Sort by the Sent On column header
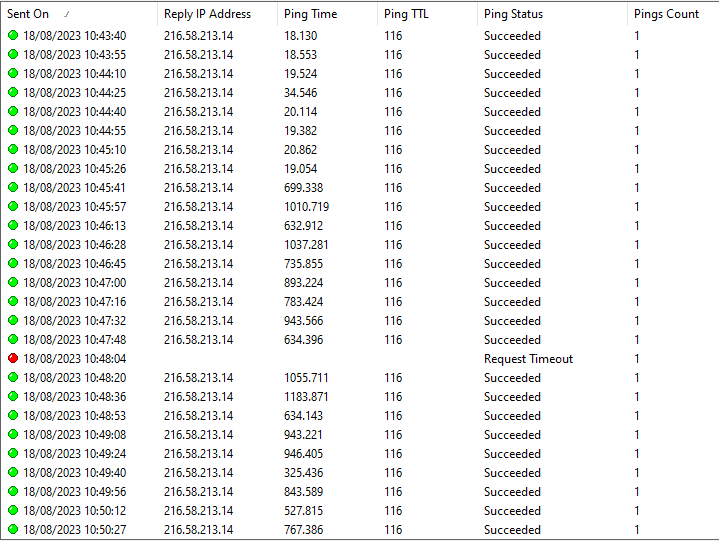Screen dimensions: 719x541 (x=28, y=14)
